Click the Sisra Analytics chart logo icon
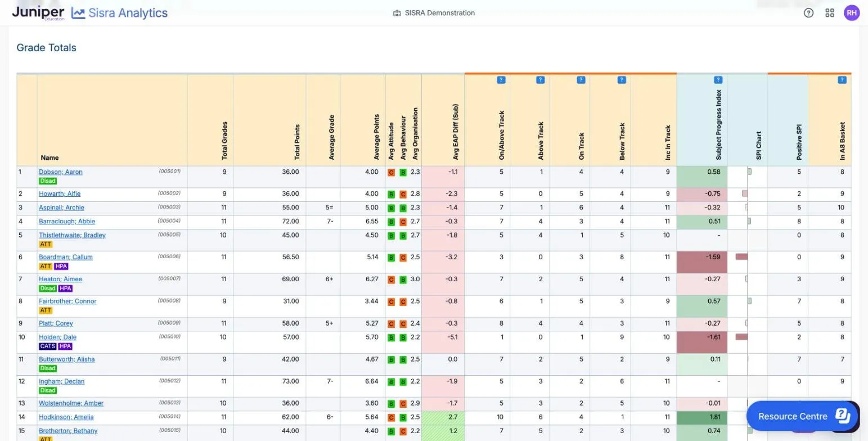Screen dimensions: 868x441 [x=78, y=13]
